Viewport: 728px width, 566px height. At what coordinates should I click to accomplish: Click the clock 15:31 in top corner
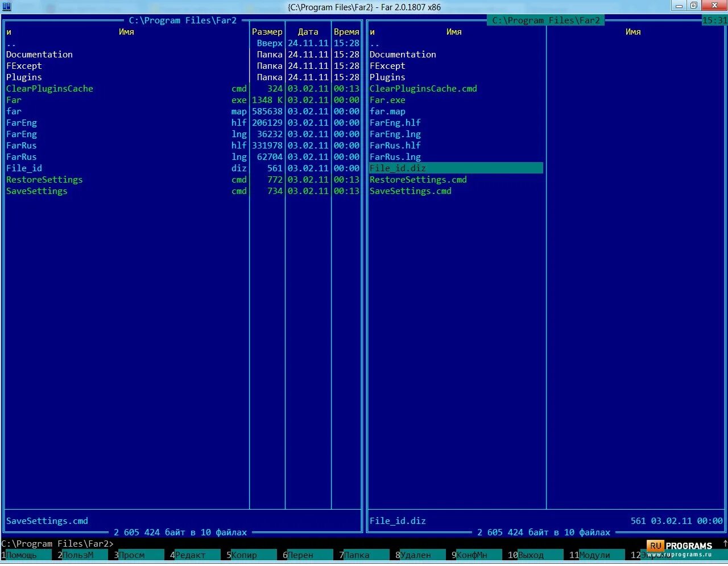[715, 20]
